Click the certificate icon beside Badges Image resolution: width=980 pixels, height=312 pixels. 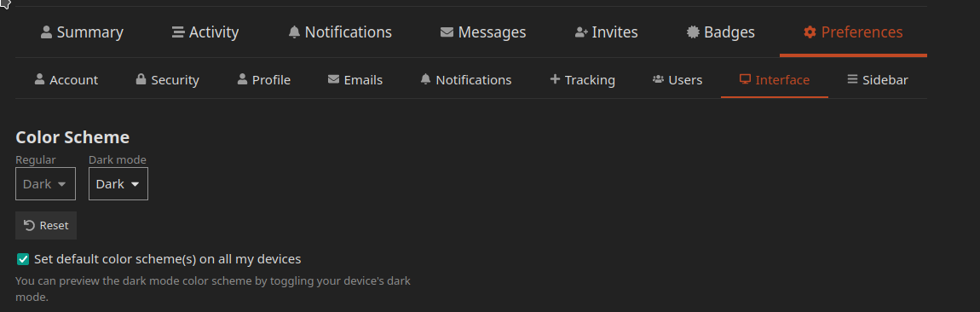tap(693, 32)
